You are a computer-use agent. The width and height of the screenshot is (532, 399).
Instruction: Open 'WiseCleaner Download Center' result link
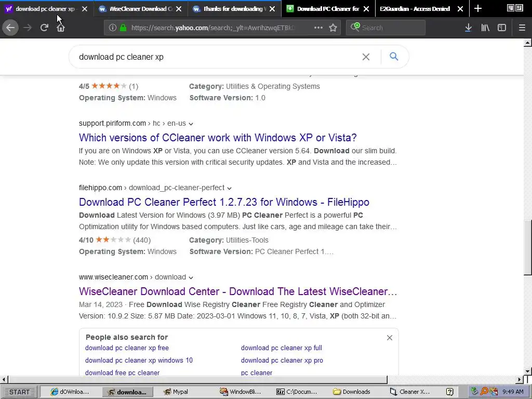click(238, 291)
